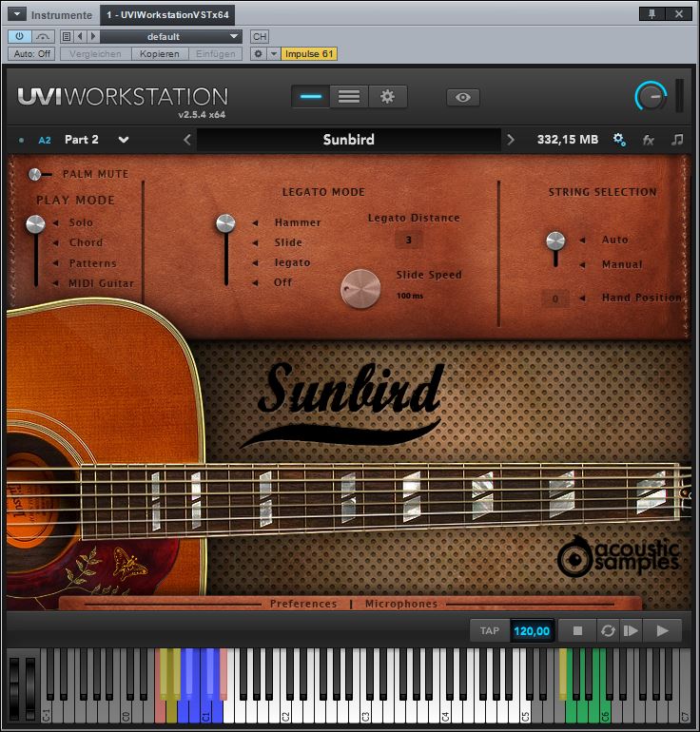Click the step-play button
700x732 pixels.
pos(631,631)
